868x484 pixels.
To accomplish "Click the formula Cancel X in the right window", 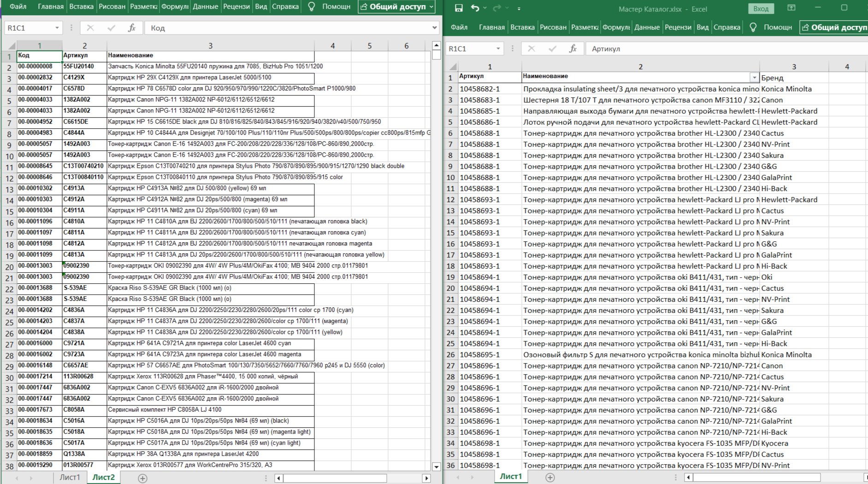I will click(531, 48).
